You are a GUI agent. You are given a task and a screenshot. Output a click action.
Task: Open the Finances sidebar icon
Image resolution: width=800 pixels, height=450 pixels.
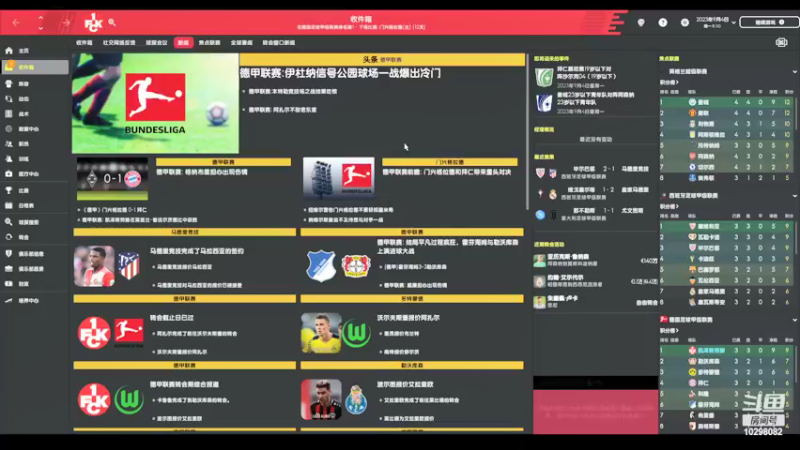9,284
